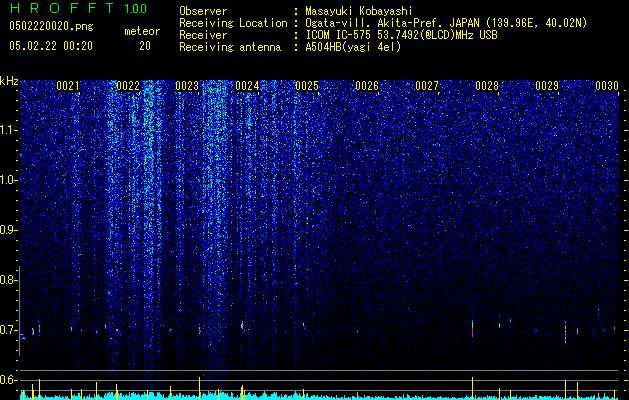Click the red meteor echo after 0029

point(565,333)
